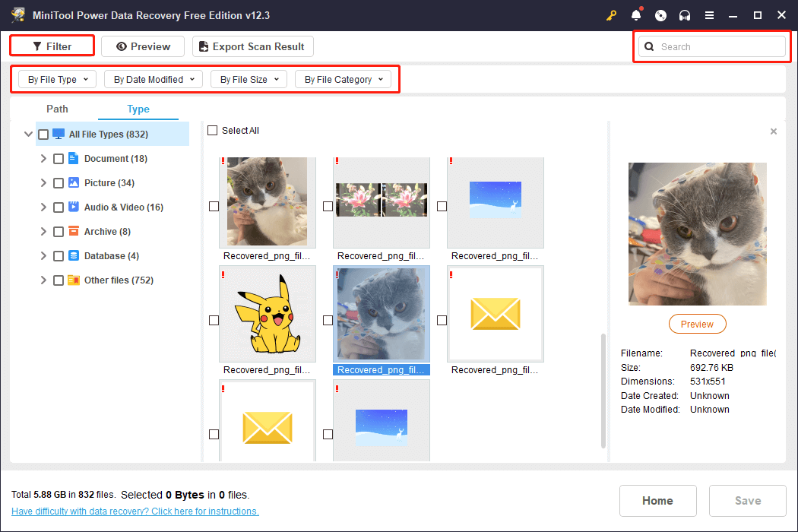Click the Save button

click(748, 500)
